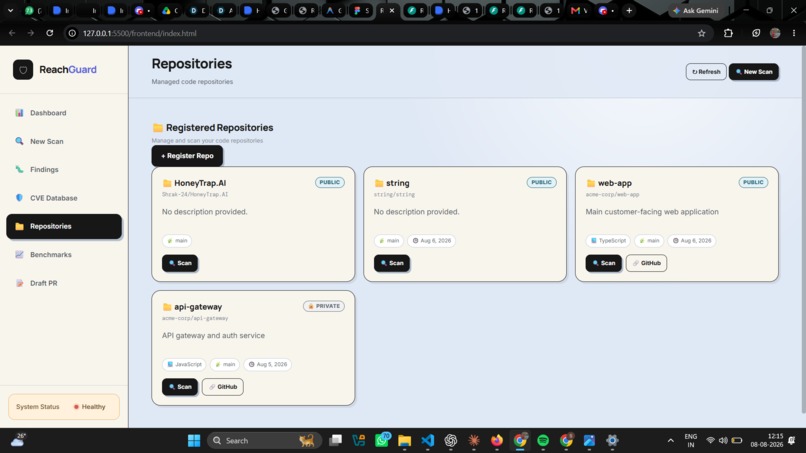
Task: Click the Chrome profile avatar
Action: [x=775, y=33]
